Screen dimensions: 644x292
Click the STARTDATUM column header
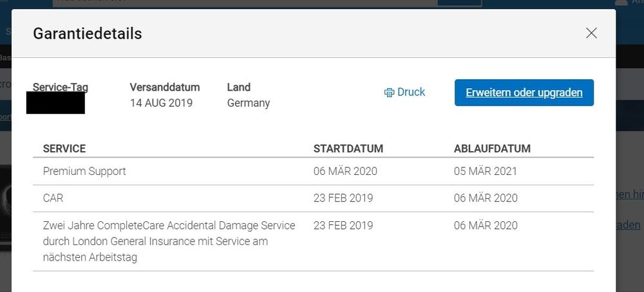point(348,149)
